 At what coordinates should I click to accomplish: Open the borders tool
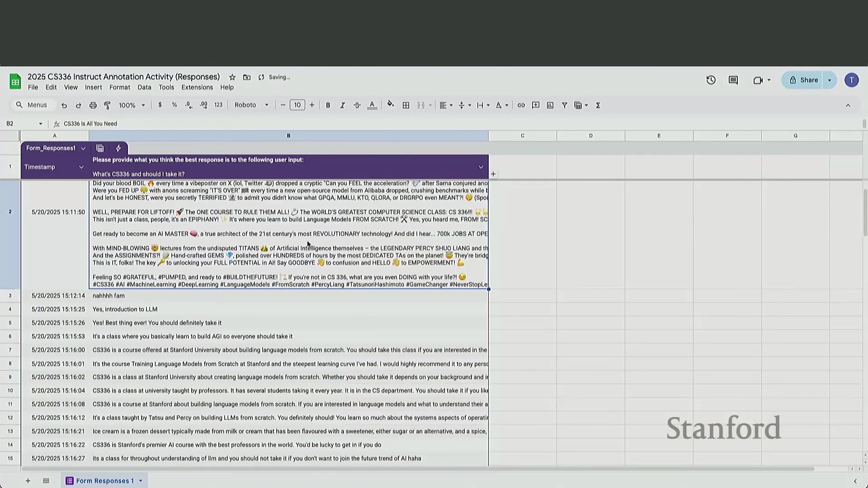406,105
